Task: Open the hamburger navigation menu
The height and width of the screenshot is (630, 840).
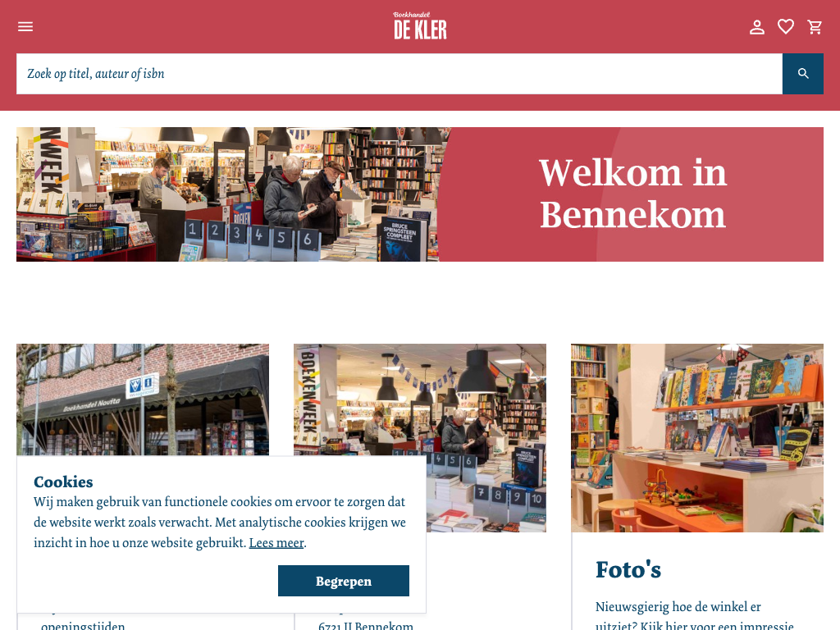Action: point(25,27)
